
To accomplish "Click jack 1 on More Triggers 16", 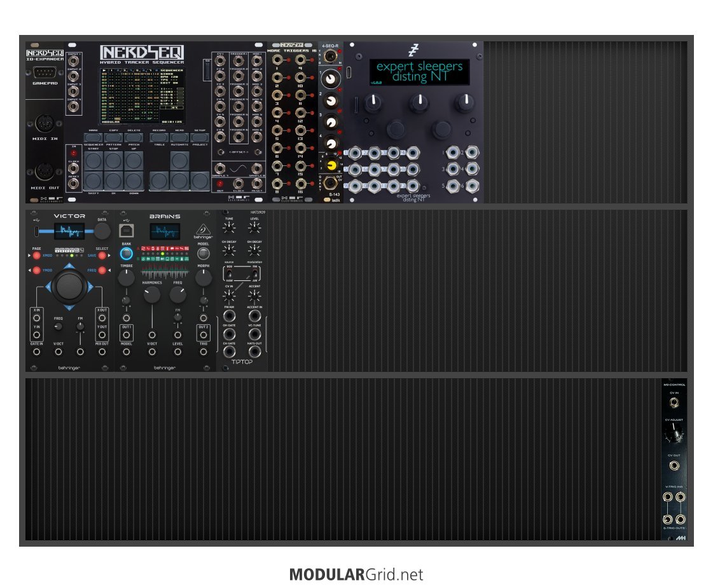I will click(x=277, y=60).
